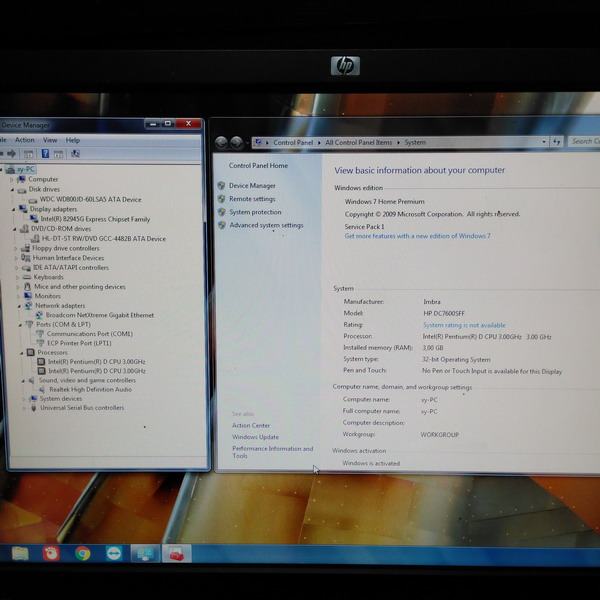
Task: Expand Mice and other pointing devices
Action: 18,287
